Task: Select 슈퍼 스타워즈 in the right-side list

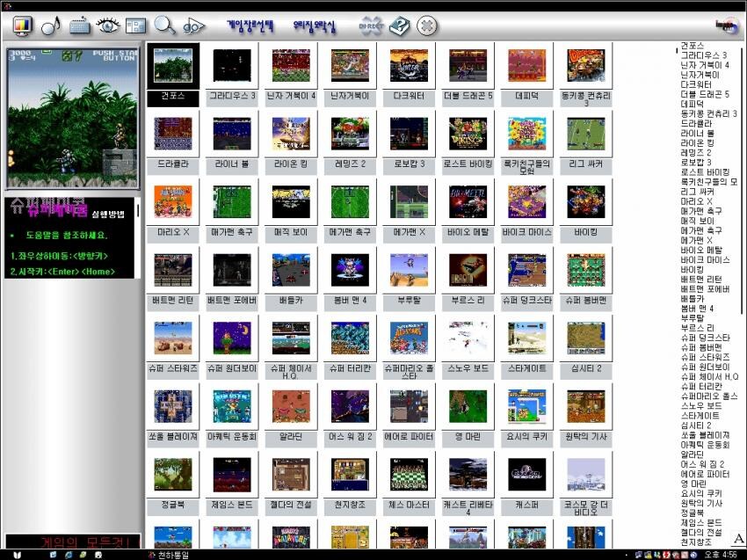Action: 705,357
